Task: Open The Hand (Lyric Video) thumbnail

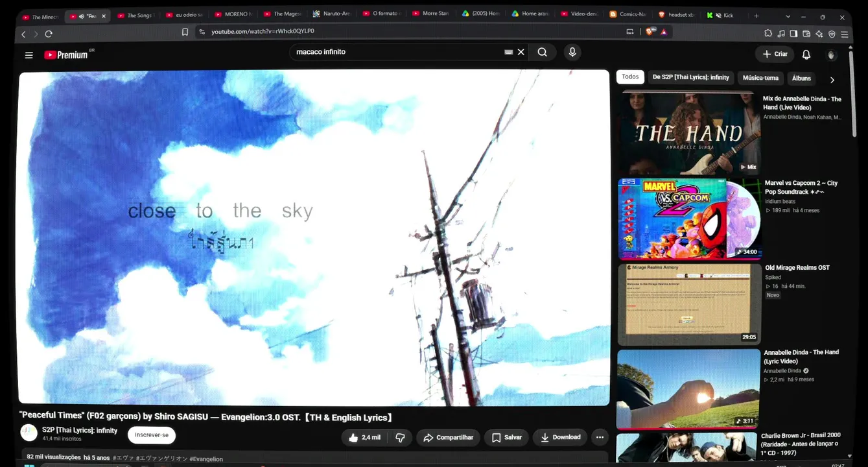Action: (x=688, y=389)
